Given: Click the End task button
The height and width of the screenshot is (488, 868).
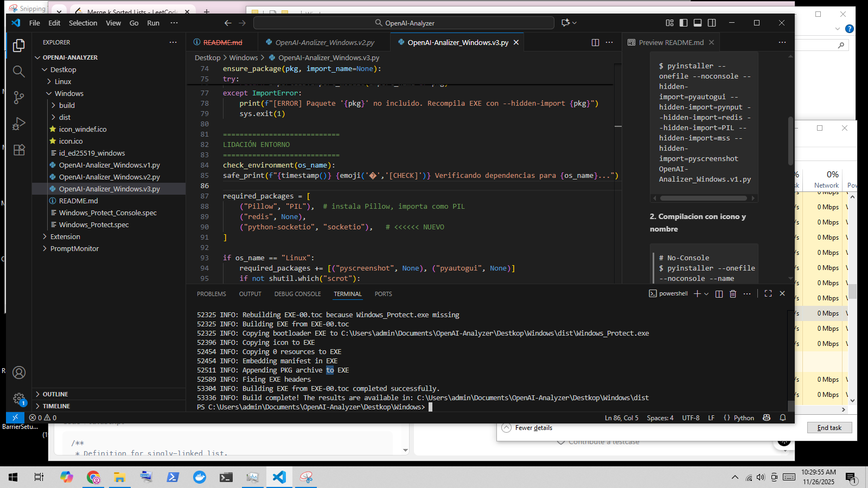Looking at the screenshot, I should tap(829, 428).
